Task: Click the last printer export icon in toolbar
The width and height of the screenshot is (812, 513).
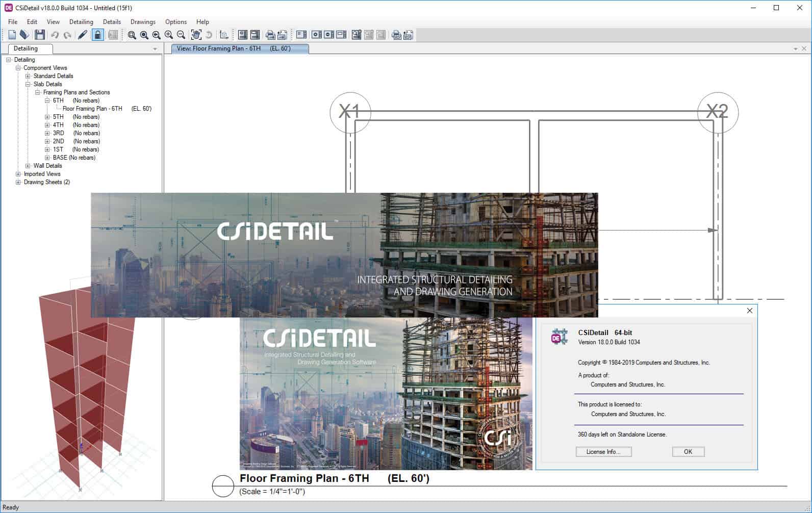Action: (408, 35)
